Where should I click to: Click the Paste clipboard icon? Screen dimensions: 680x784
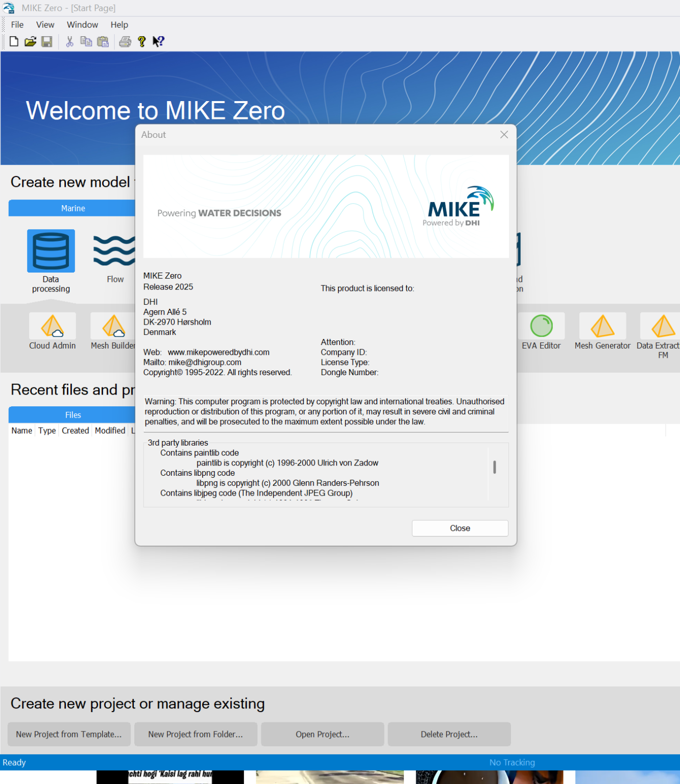pyautogui.click(x=103, y=41)
